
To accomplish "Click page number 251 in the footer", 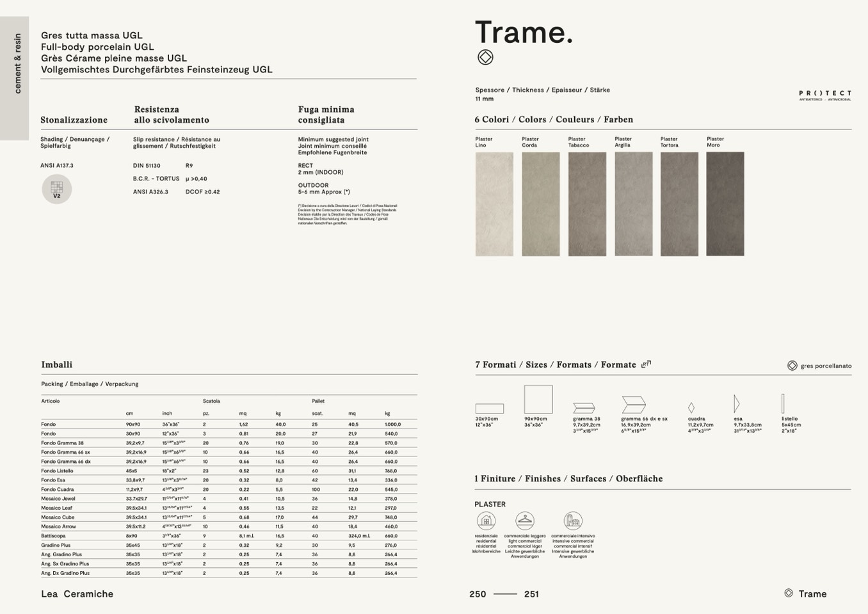I will click(531, 594).
